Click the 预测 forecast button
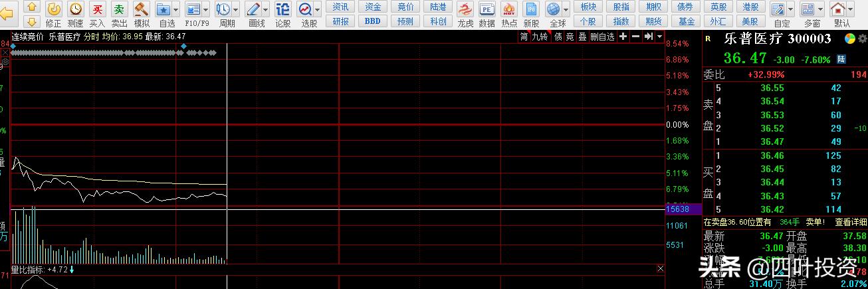This screenshot has width=868, height=289. coord(405,21)
